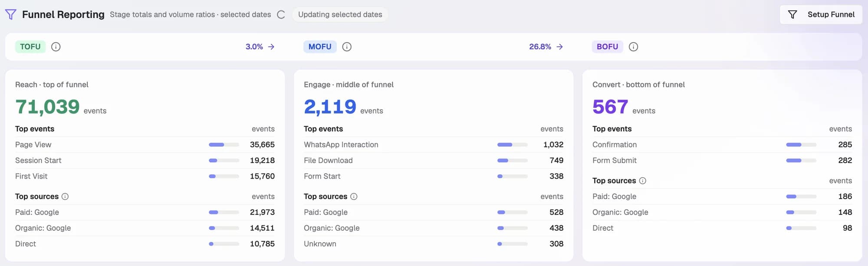
Task: Click the Unknown source row
Action: pos(434,244)
